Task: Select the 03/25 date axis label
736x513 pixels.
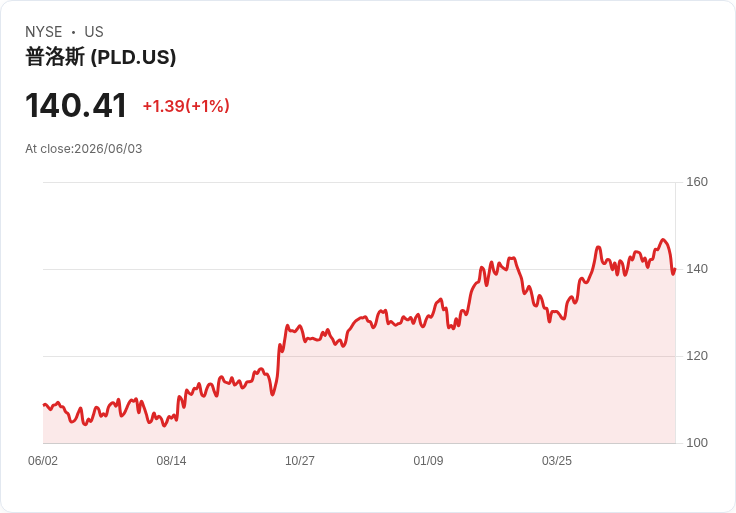Action: click(x=557, y=460)
